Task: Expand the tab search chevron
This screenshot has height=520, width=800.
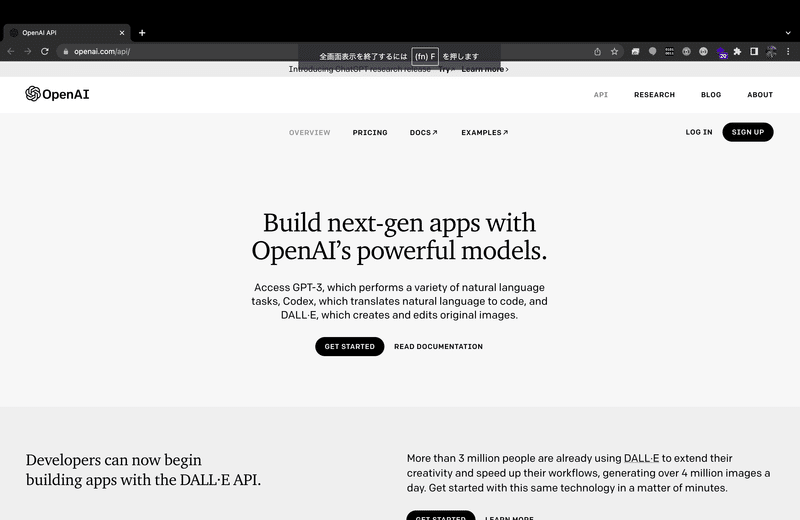Action: (x=788, y=33)
